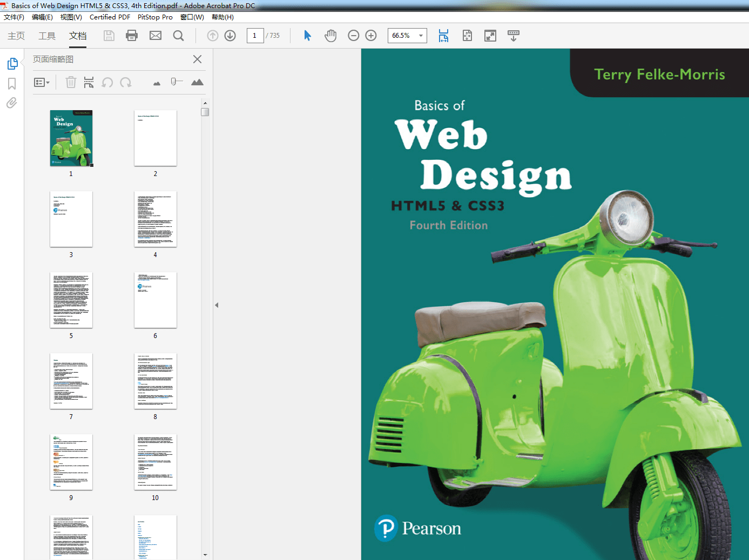Zoom in using the plus button

click(x=370, y=36)
